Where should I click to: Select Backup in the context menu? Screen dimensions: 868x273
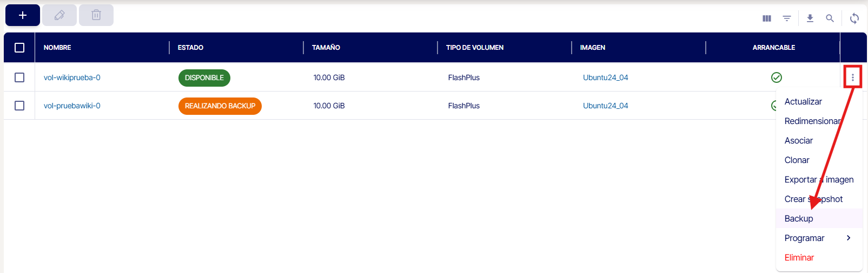coord(819,218)
